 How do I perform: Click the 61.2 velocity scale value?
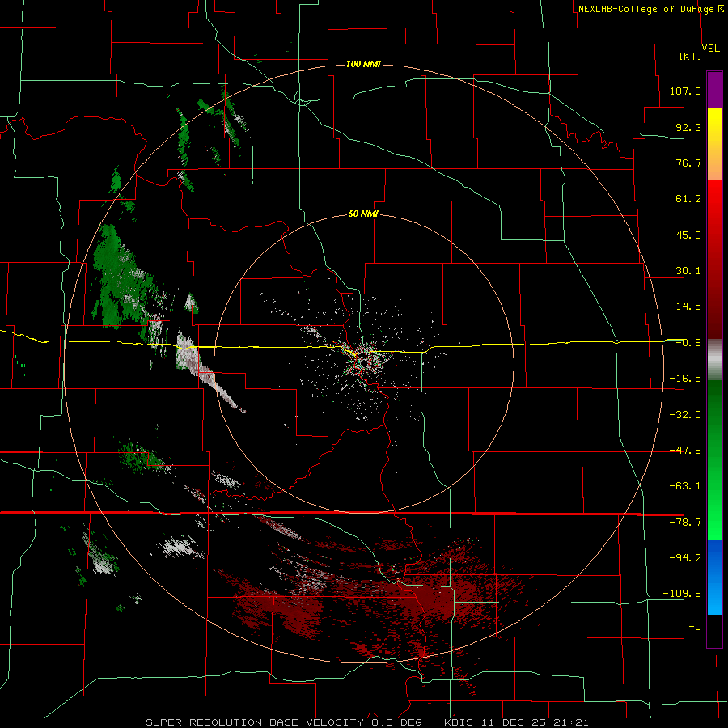tap(688, 199)
